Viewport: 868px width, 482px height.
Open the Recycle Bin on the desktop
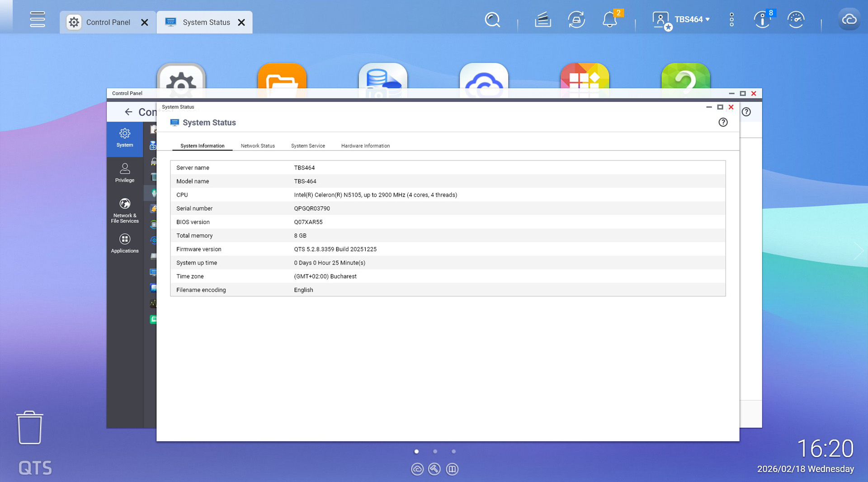[30, 428]
